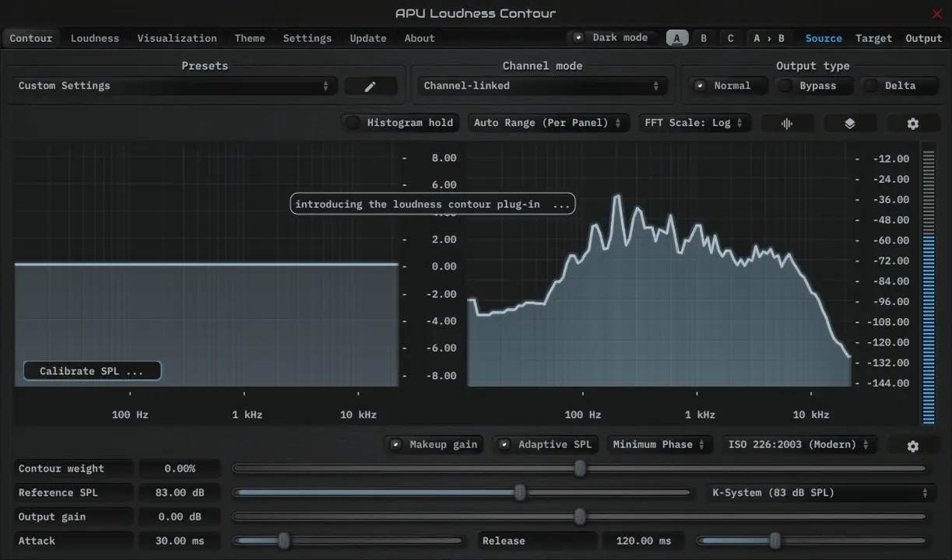The width and height of the screenshot is (952, 560).
Task: Select state slot A
Action: tap(677, 38)
